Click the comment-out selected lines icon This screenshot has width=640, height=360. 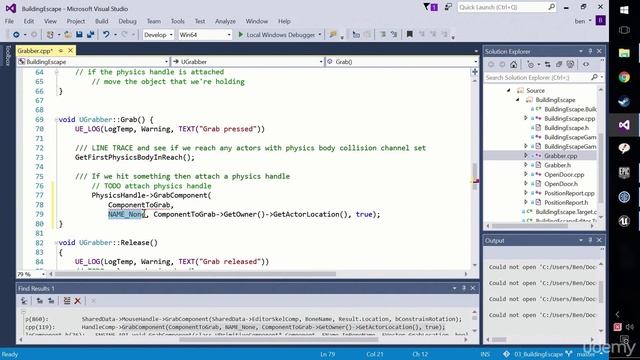tap(383, 35)
